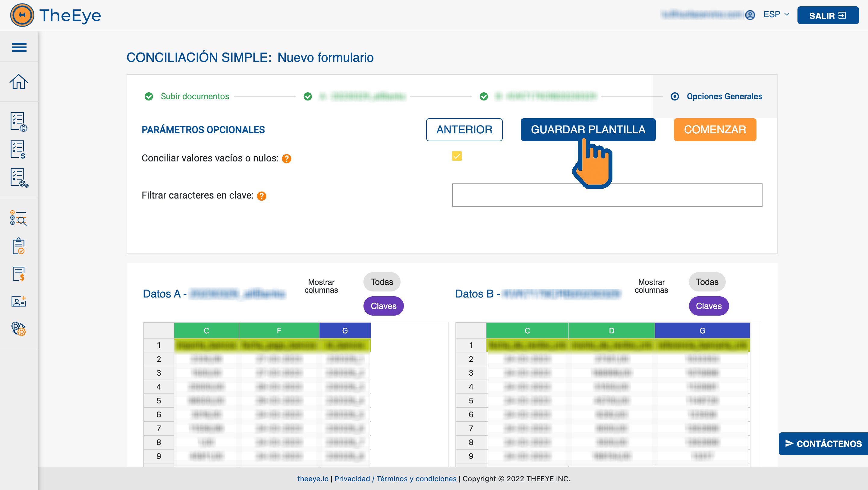Viewport: 868px width, 490px height.
Task: Open the settings gears sidebar icon
Action: 18,329
